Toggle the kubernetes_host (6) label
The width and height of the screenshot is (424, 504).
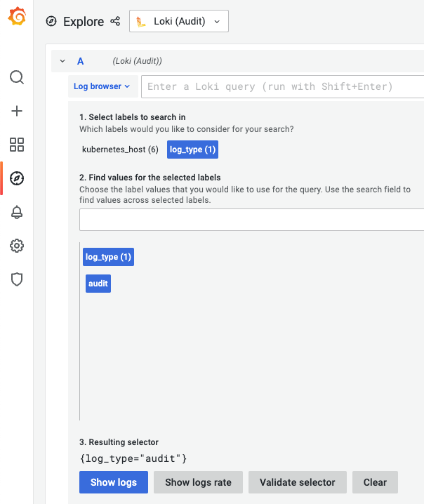(x=120, y=150)
